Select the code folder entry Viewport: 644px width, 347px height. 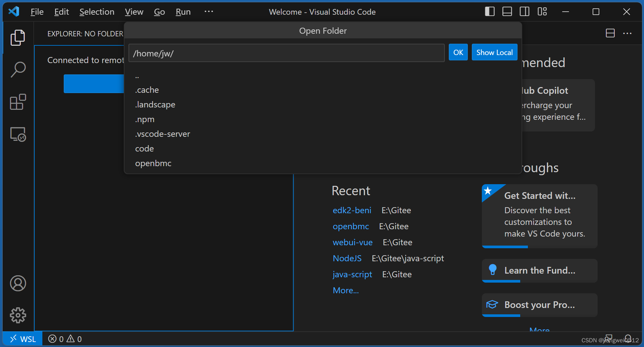click(x=323, y=149)
